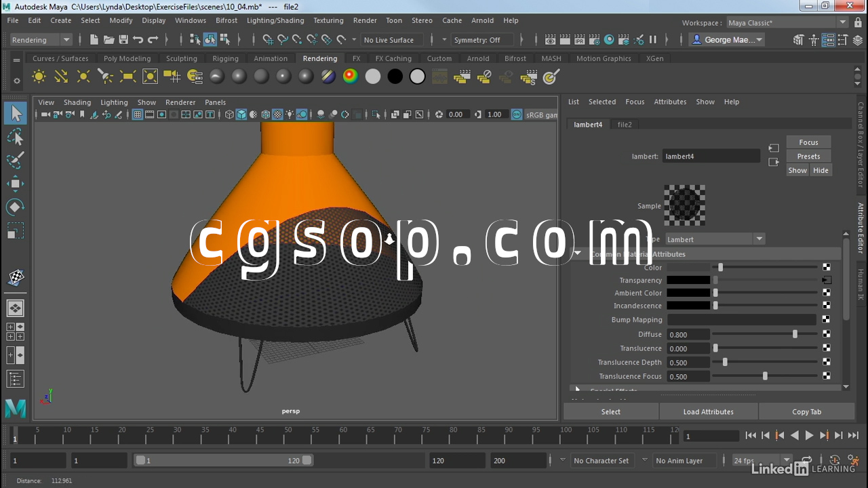Create a point light from the shelf
Screen dimensions: 868x488
pos(83,77)
